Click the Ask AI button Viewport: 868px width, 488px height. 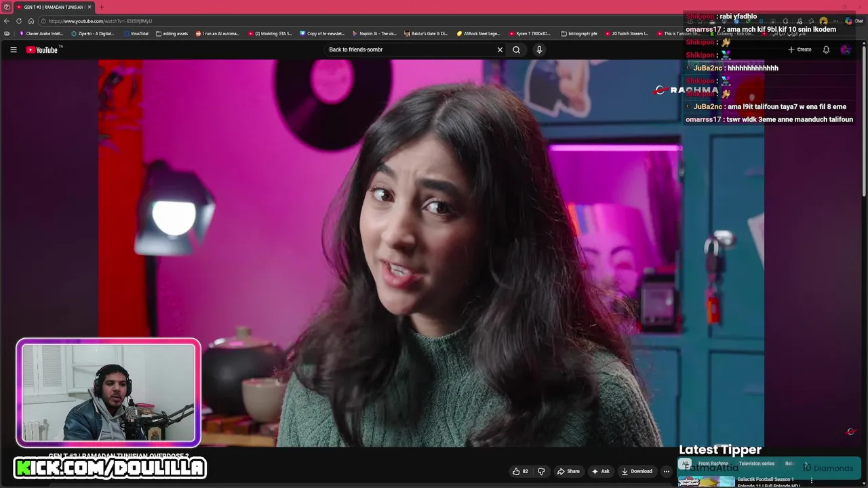click(x=600, y=471)
